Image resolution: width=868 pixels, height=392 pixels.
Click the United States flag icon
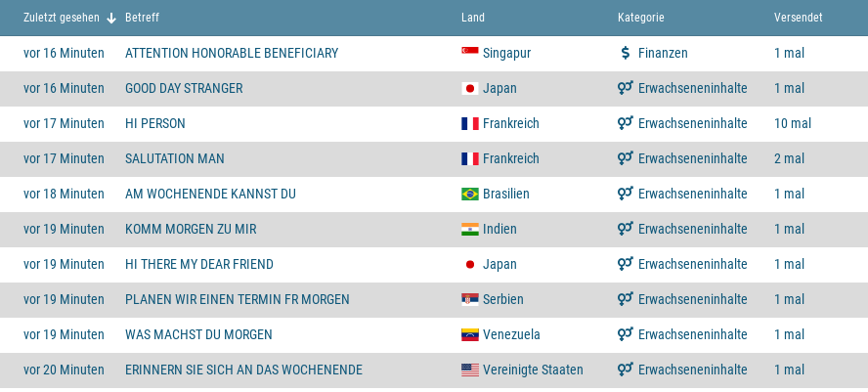(469, 370)
